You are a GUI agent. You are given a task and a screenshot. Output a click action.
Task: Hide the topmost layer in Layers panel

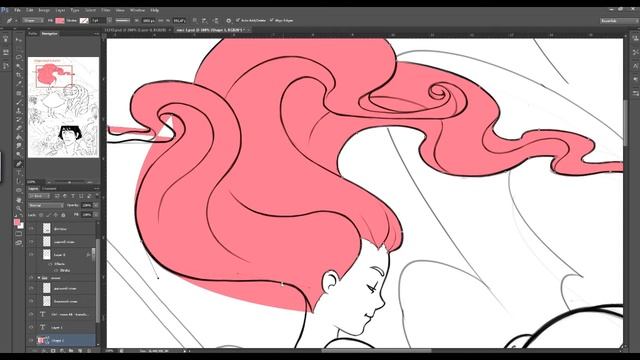pos(31,229)
